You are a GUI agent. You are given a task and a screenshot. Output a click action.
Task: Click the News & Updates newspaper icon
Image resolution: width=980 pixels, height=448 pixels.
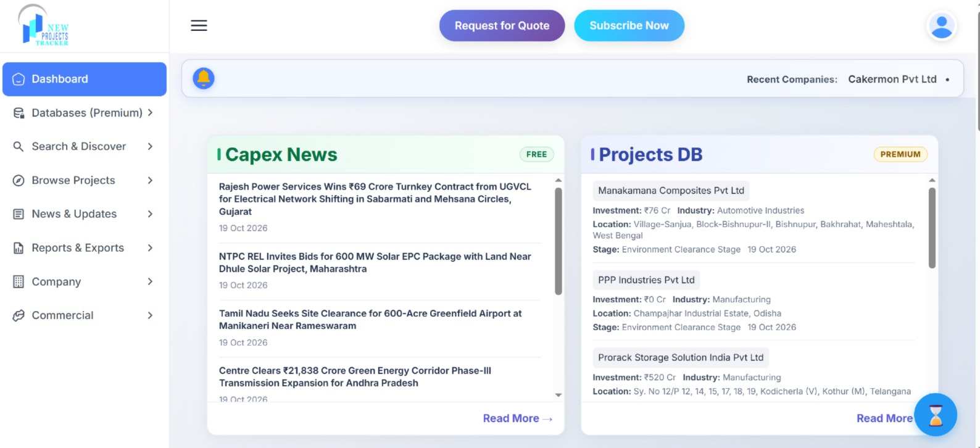[x=19, y=214]
